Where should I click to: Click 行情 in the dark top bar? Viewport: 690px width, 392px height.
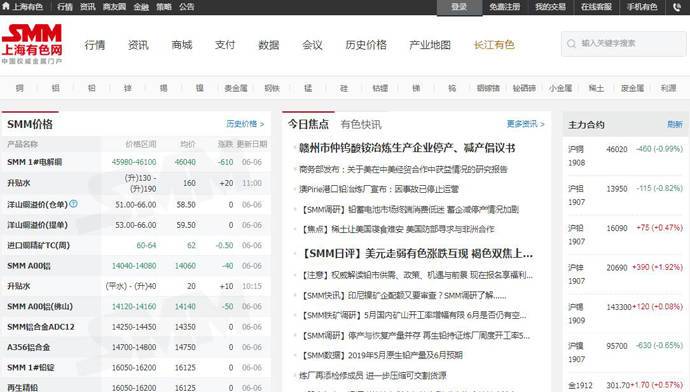pyautogui.click(x=65, y=7)
